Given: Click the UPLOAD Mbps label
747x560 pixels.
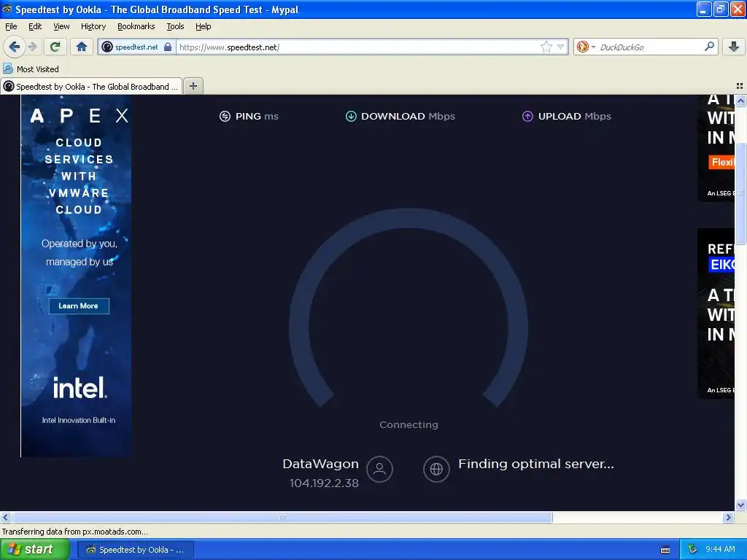Looking at the screenshot, I should 575,116.
